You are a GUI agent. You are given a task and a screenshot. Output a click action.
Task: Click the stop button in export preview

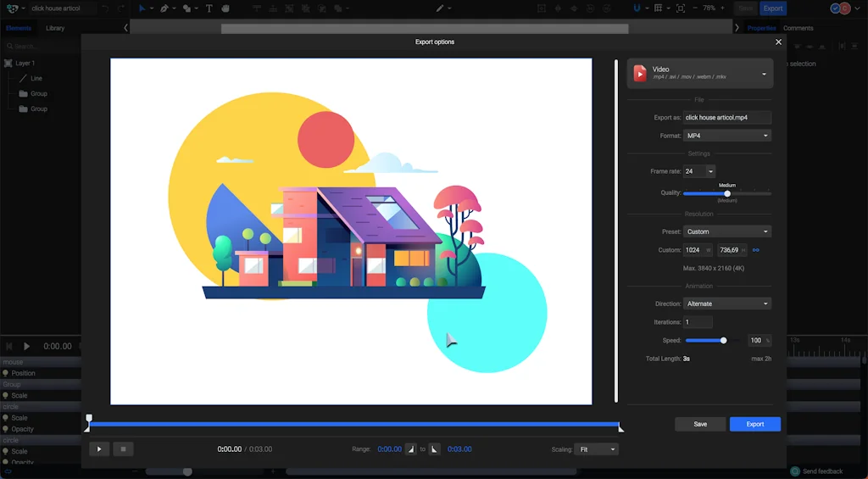coord(123,449)
